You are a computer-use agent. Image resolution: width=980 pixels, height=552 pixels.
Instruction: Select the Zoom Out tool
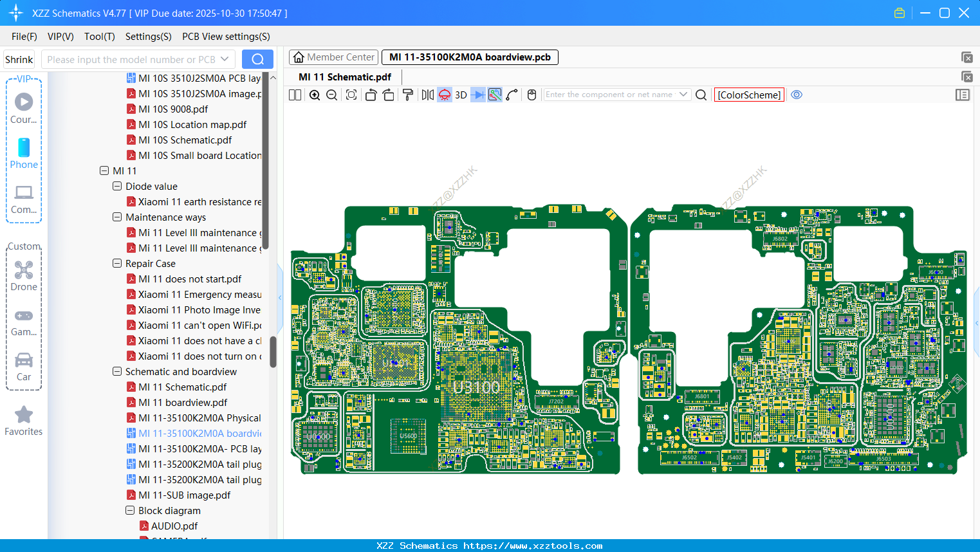pyautogui.click(x=331, y=95)
